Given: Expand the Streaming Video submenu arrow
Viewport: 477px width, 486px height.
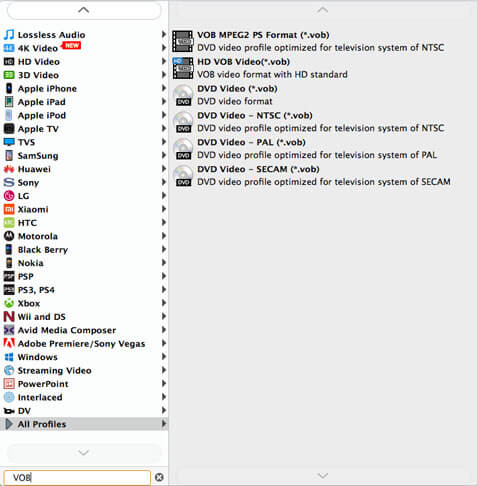Looking at the screenshot, I should [x=164, y=370].
